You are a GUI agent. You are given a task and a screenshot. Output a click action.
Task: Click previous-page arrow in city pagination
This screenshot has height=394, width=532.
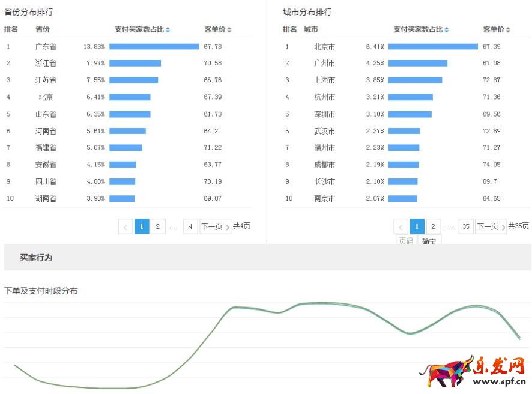click(401, 226)
